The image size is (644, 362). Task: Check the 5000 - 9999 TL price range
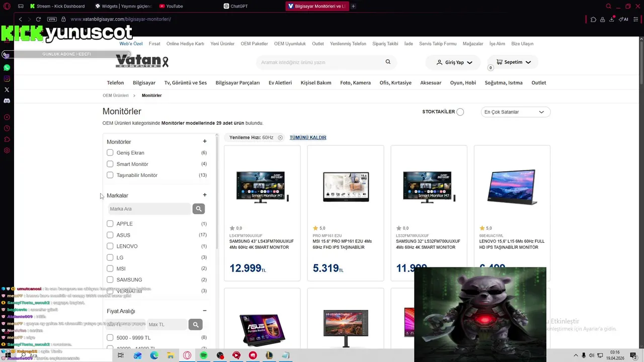pos(110,337)
